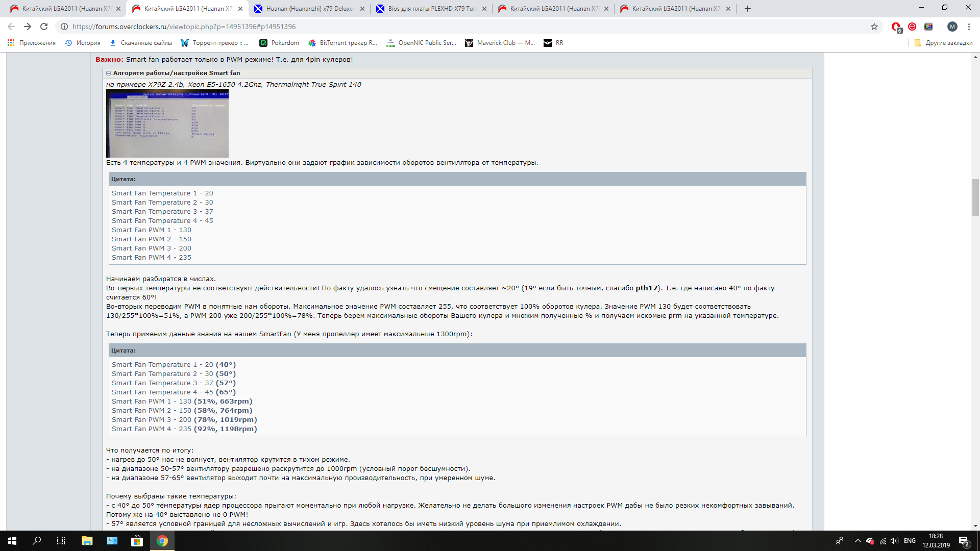Open File Explorer from the taskbar

pos(87,541)
